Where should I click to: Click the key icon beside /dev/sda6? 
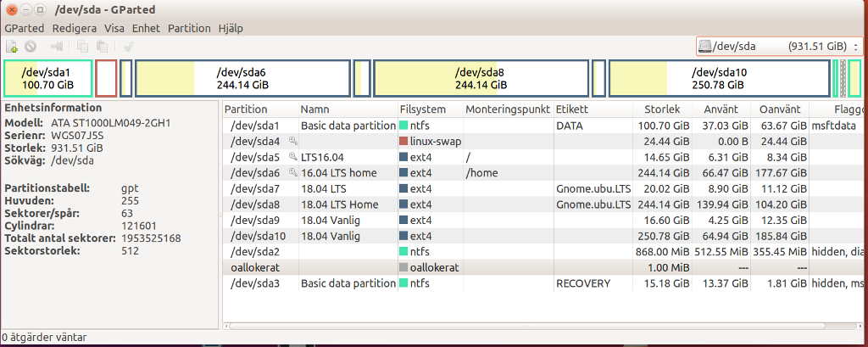pos(292,173)
